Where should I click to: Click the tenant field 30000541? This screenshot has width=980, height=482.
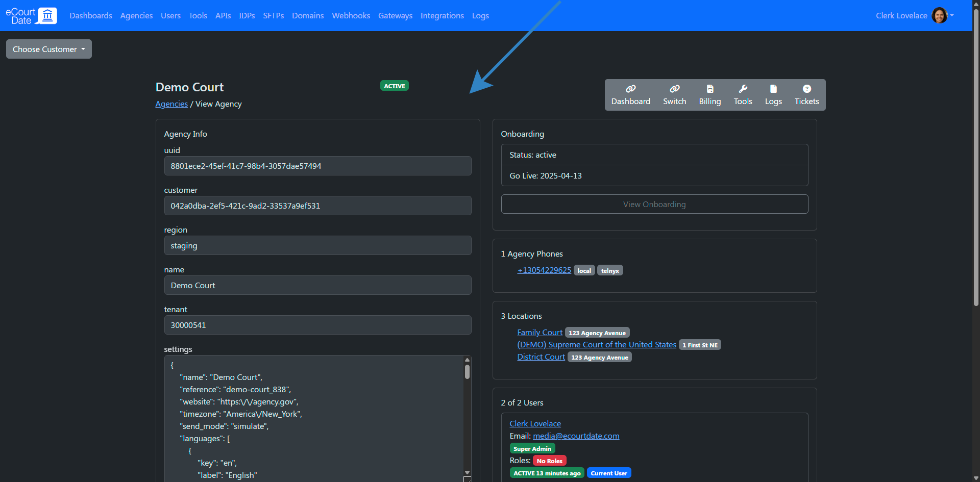[x=317, y=325]
